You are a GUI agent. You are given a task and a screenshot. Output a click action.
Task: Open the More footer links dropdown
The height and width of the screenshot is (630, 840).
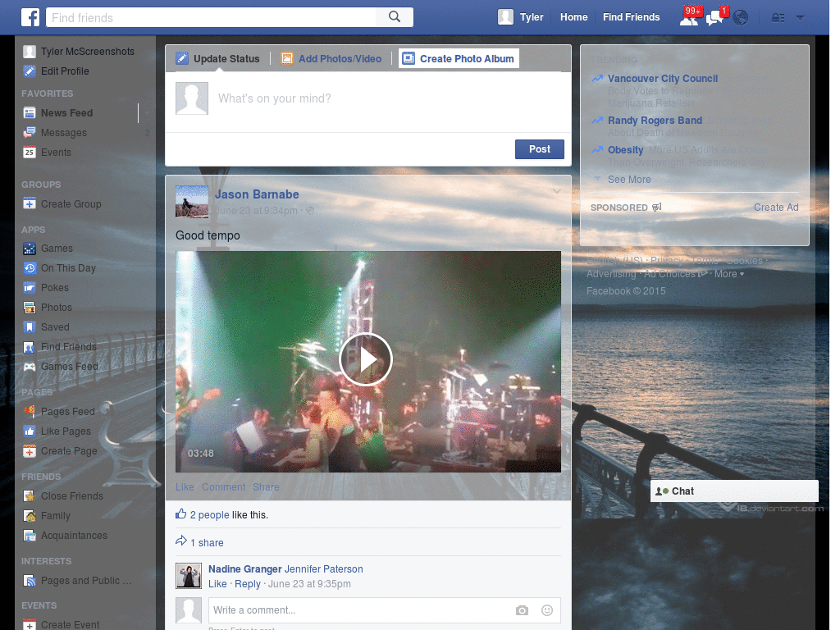coord(729,274)
